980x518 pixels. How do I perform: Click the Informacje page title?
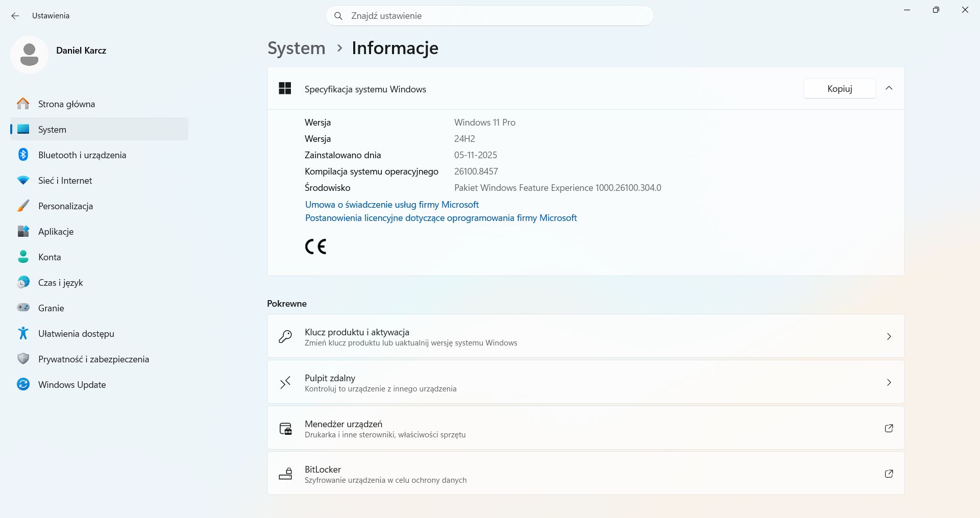[x=395, y=48]
